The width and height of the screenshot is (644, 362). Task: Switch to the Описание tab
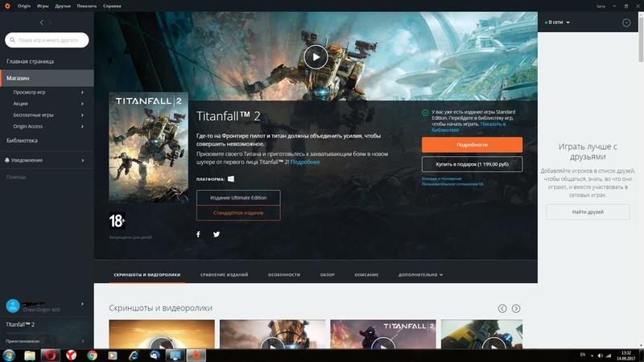point(366,275)
